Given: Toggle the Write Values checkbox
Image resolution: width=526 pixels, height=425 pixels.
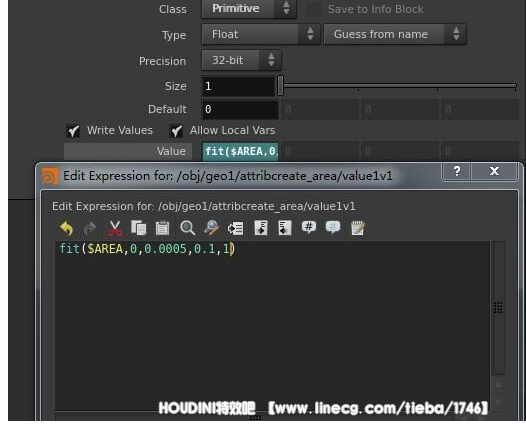Looking at the screenshot, I should [x=73, y=131].
